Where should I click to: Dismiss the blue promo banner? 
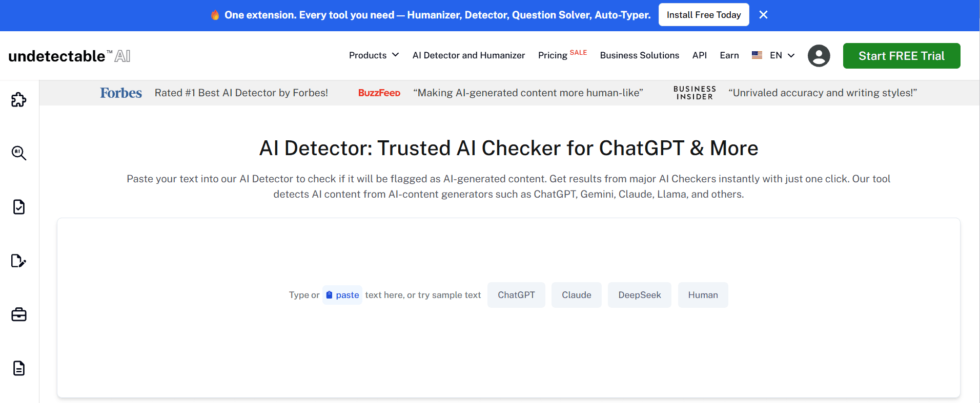(x=763, y=15)
